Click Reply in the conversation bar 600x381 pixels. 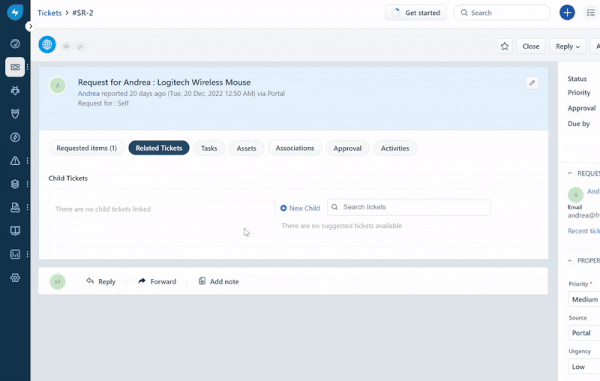pos(101,282)
